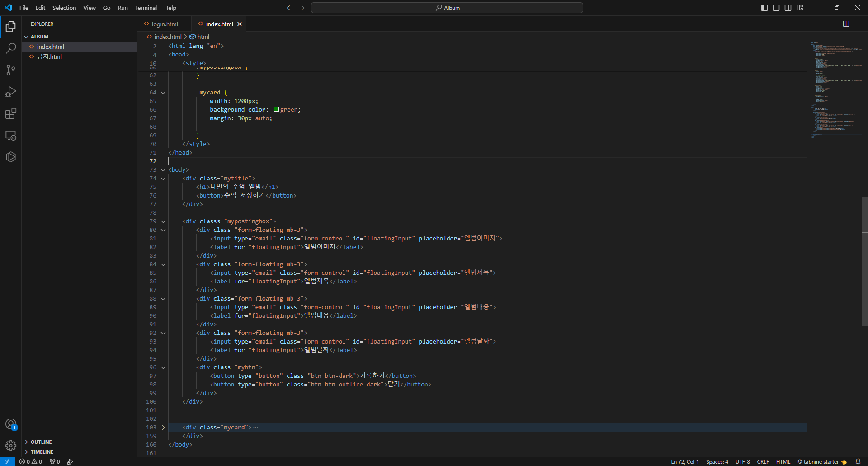Open the Explorer view in activity bar

pyautogui.click(x=11, y=27)
